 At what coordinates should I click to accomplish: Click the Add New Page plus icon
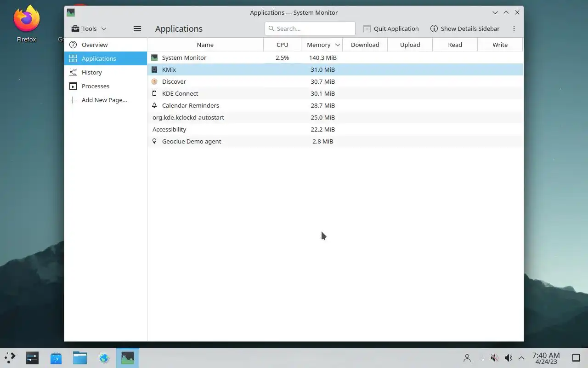tap(73, 100)
